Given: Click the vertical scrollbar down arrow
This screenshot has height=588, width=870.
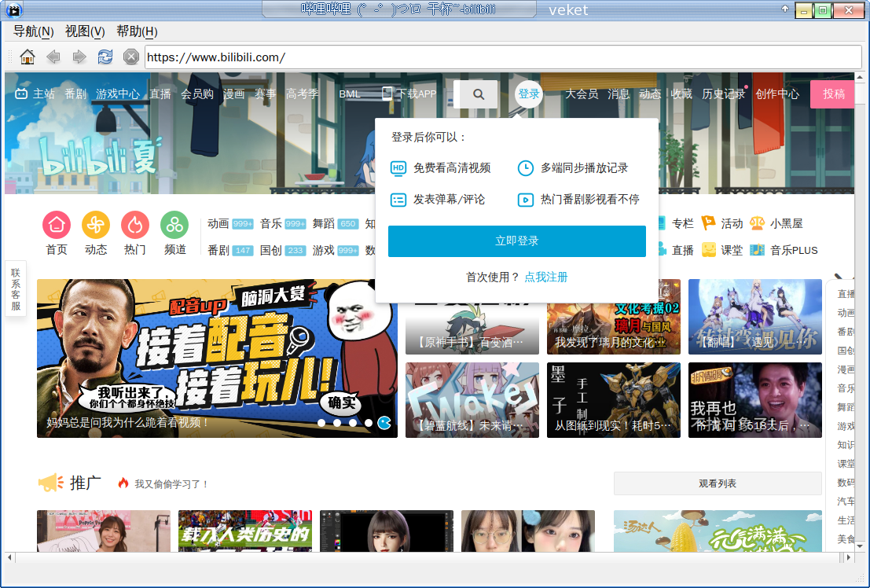Looking at the screenshot, I should point(860,546).
